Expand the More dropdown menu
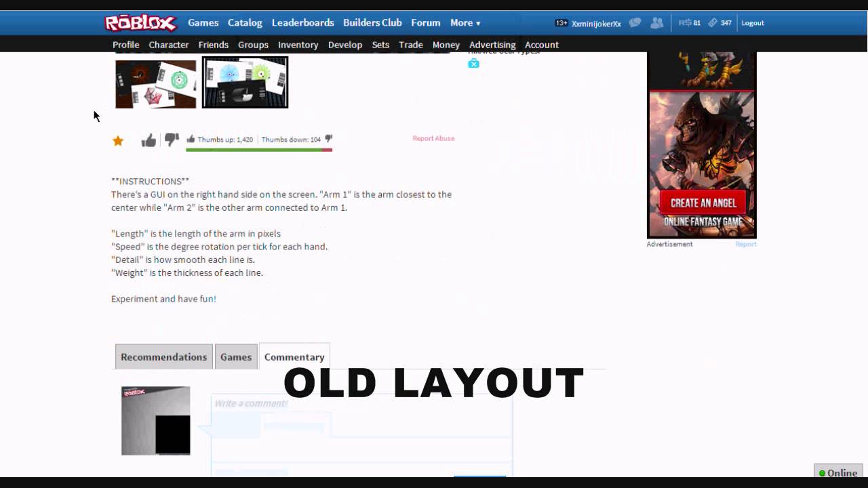 tap(465, 23)
